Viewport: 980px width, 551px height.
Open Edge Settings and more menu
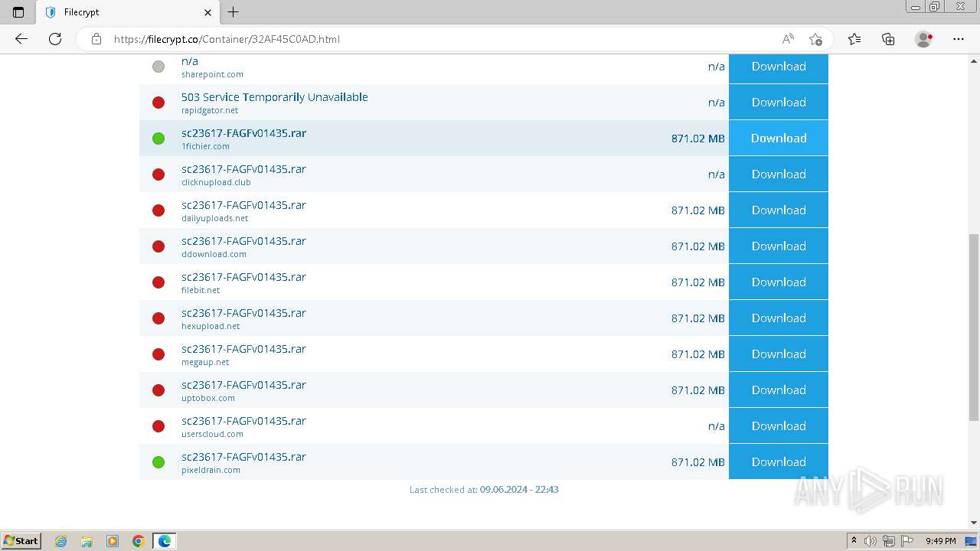[x=959, y=39]
